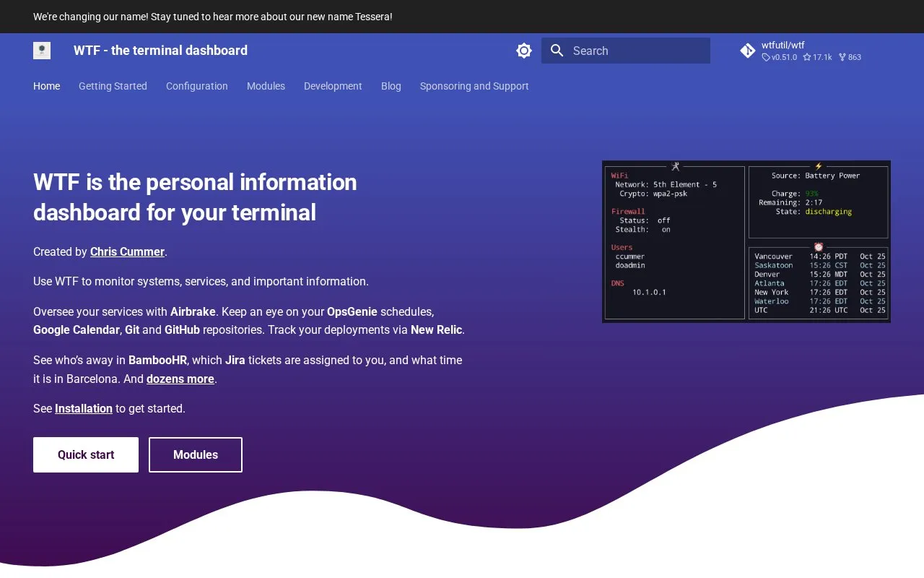Image resolution: width=924 pixels, height=578 pixels.
Task: Click the bold 'BambooHR' text
Action: click(158, 360)
